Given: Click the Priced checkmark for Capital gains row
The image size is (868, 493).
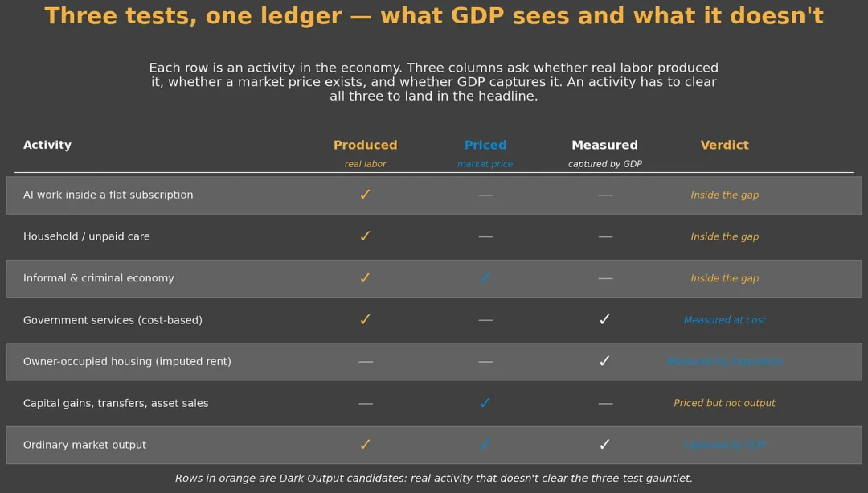Looking at the screenshot, I should coord(485,403).
